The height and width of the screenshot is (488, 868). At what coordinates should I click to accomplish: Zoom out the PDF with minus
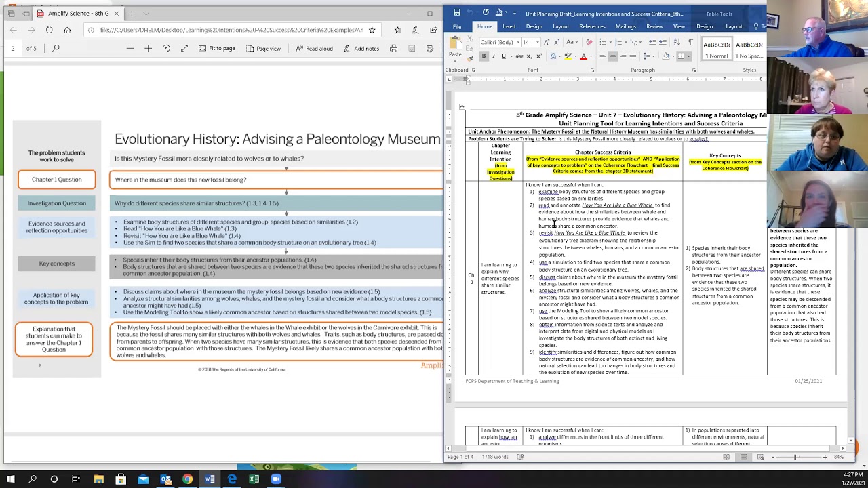(130, 48)
